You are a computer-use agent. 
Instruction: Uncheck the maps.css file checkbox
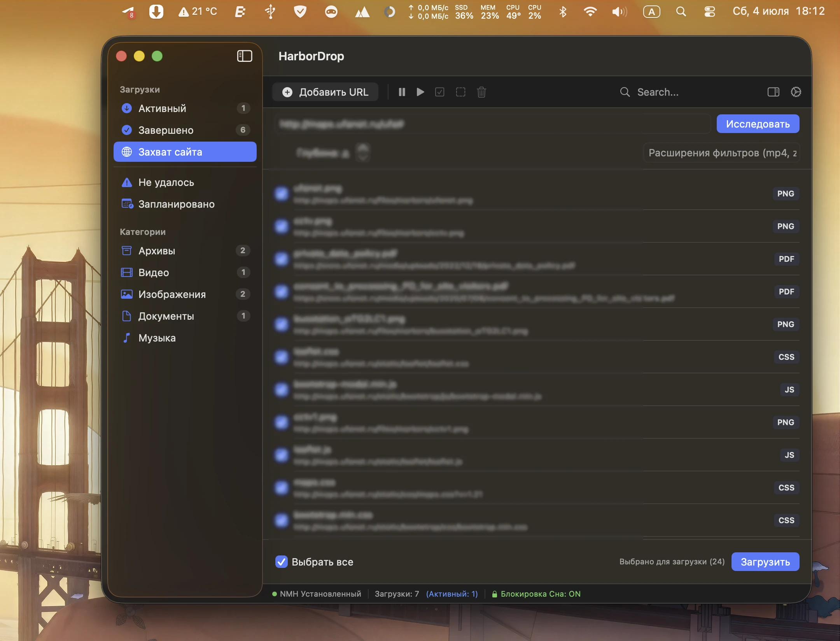coord(282,488)
